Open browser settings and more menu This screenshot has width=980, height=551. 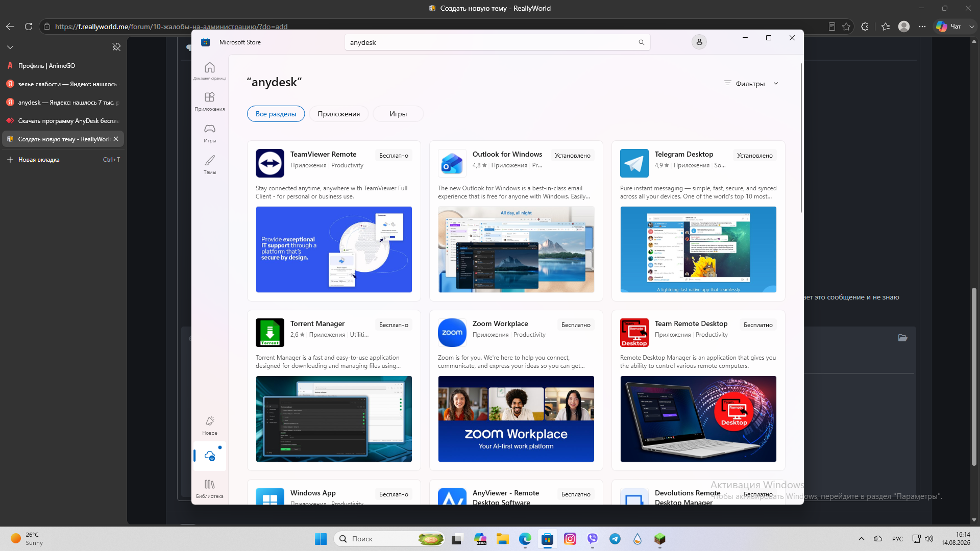922,27
